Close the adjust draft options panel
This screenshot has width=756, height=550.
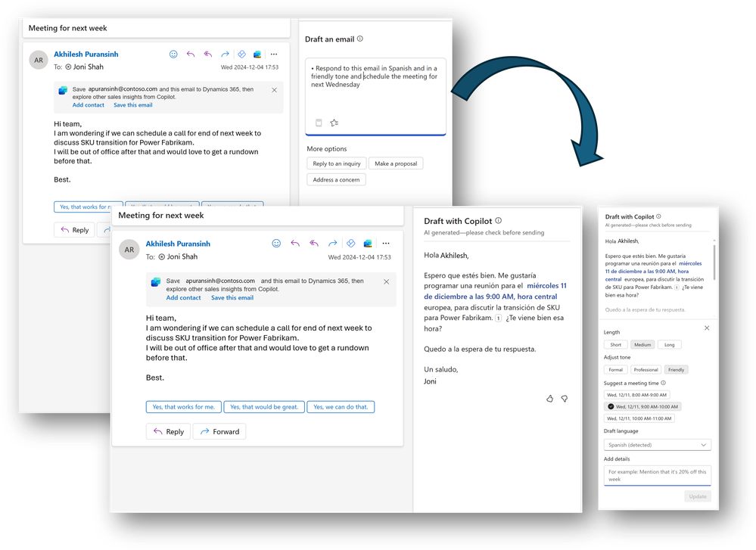(x=707, y=328)
